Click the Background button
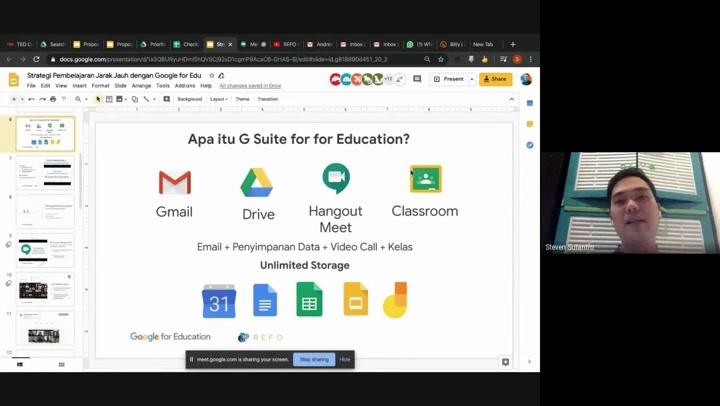Image resolution: width=720 pixels, height=406 pixels. (x=190, y=99)
